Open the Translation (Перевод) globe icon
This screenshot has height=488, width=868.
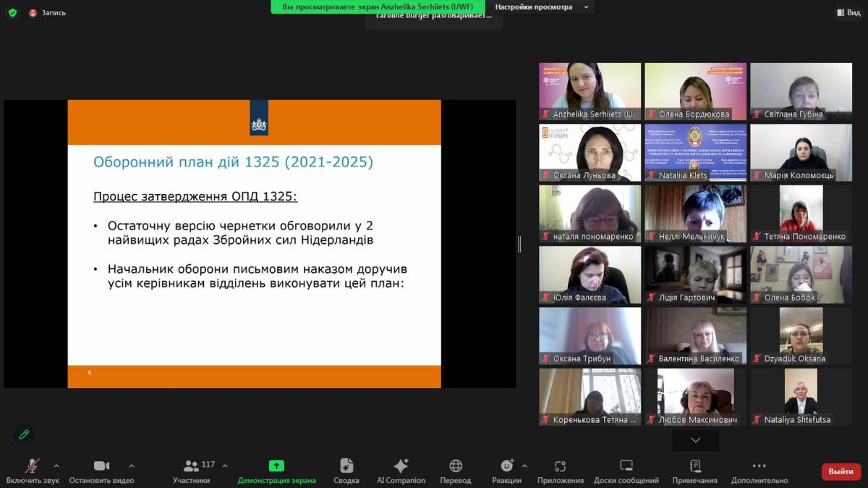pos(456,466)
